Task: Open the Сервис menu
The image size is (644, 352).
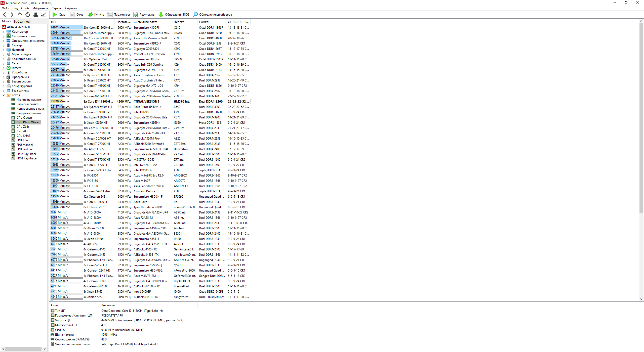Action: (x=57, y=8)
